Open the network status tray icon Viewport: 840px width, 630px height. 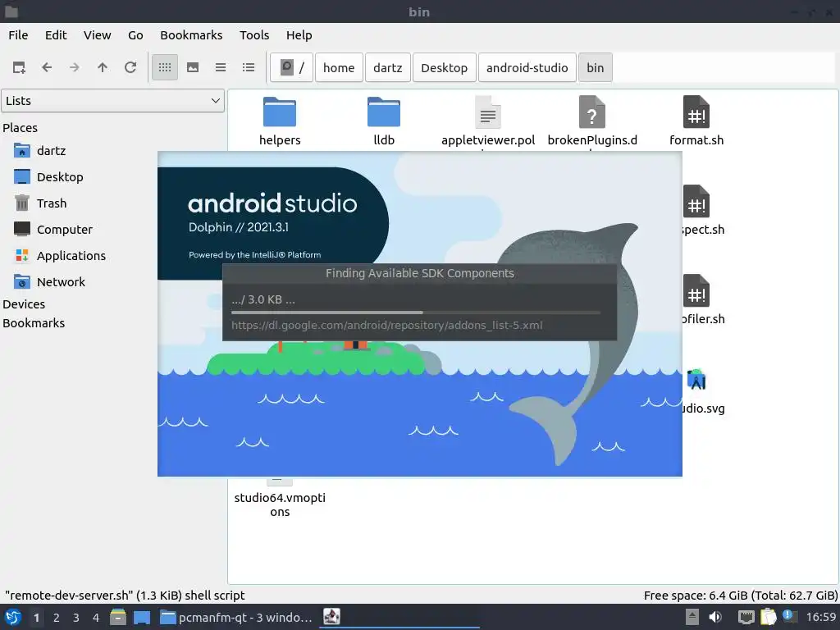(x=746, y=617)
